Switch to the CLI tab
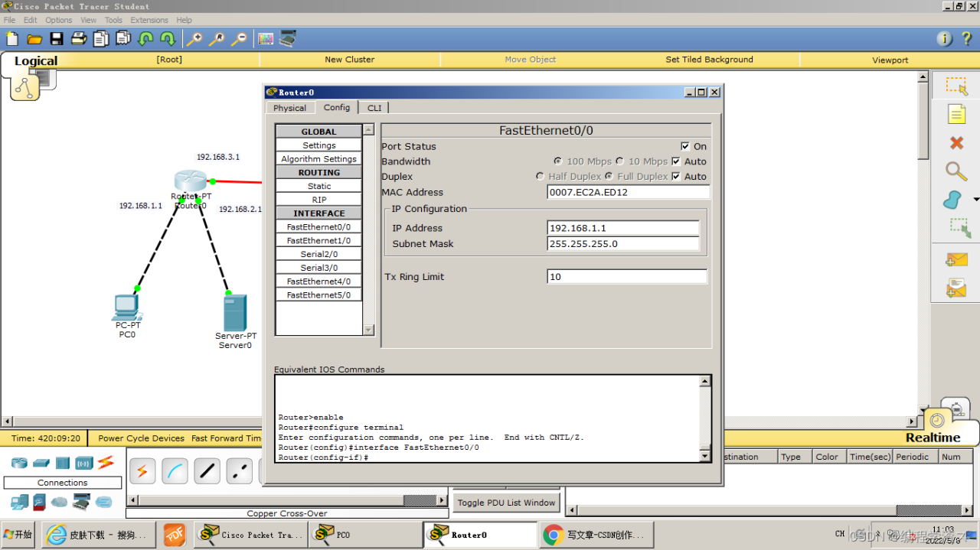This screenshot has width=980, height=550. tap(374, 108)
